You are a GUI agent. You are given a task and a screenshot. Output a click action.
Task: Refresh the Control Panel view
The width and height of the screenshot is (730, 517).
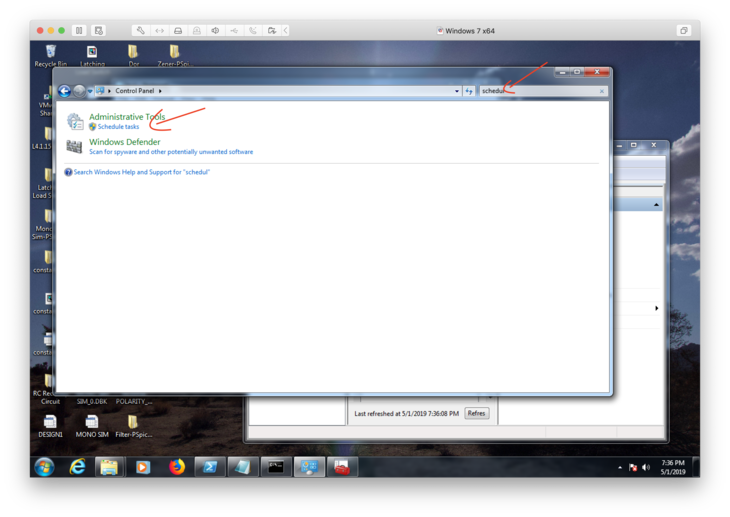[x=469, y=91]
